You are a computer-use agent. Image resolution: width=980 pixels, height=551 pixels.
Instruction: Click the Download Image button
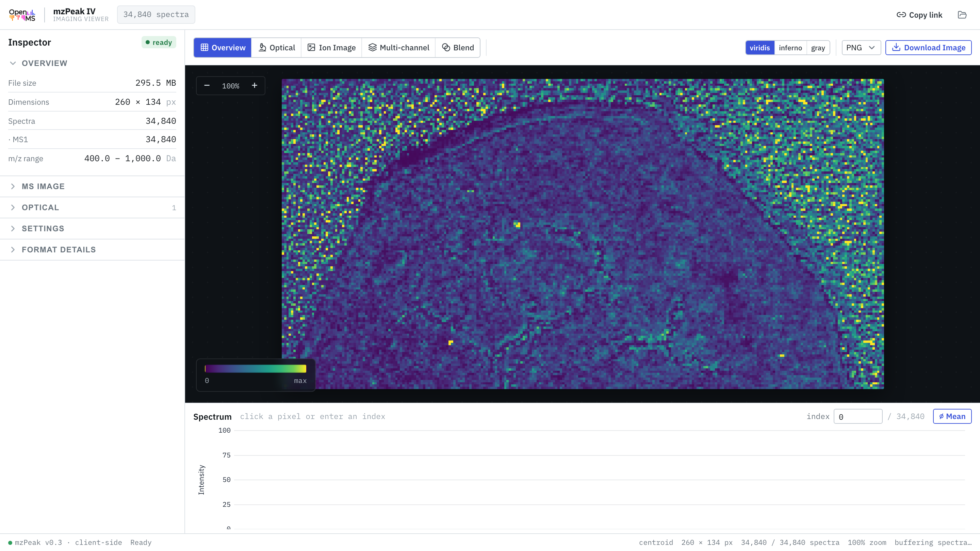[928, 48]
